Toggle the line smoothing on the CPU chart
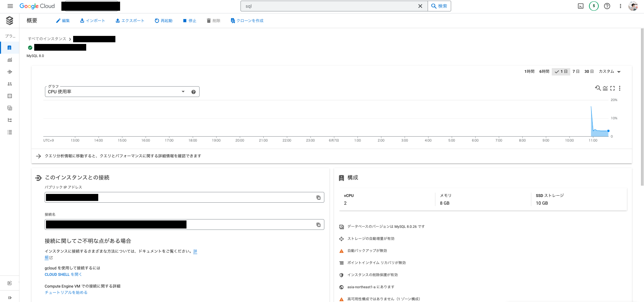This screenshot has width=644, height=302. pyautogui.click(x=605, y=88)
